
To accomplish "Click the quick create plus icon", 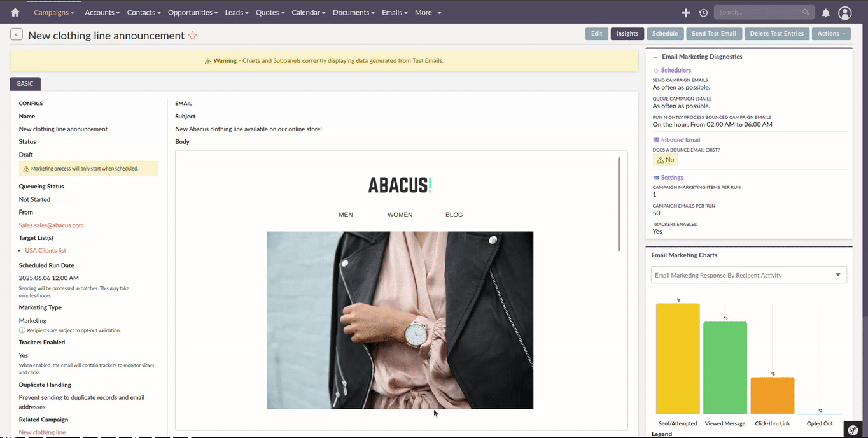I will point(685,13).
